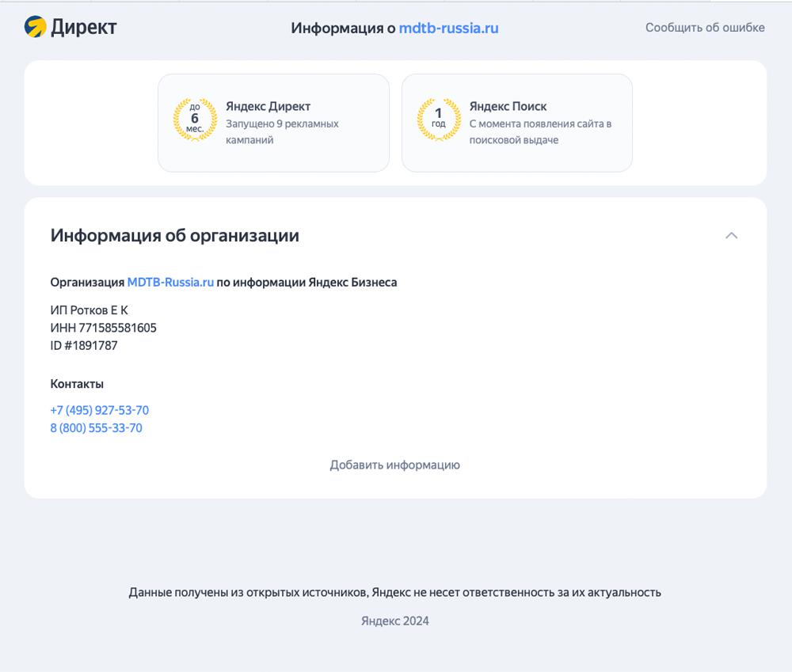Viewport: 792px width, 672px height.
Task: Click 'Информация о' page title text
Action: (x=343, y=28)
